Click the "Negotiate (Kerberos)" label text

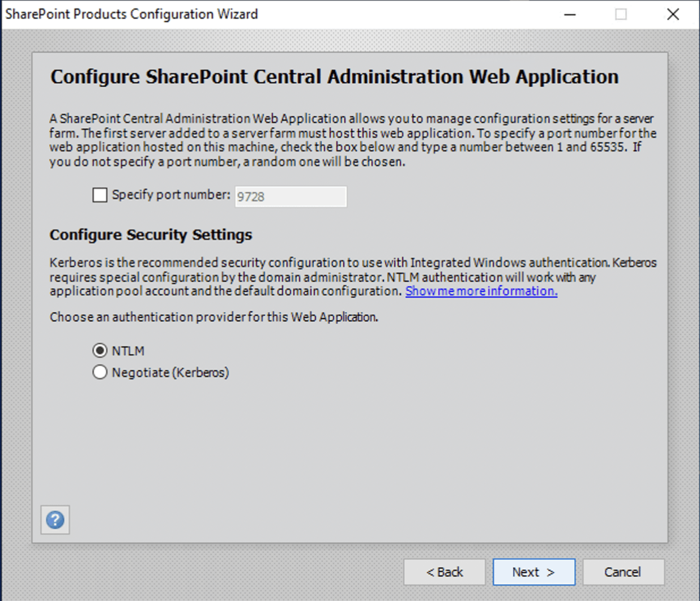[170, 372]
